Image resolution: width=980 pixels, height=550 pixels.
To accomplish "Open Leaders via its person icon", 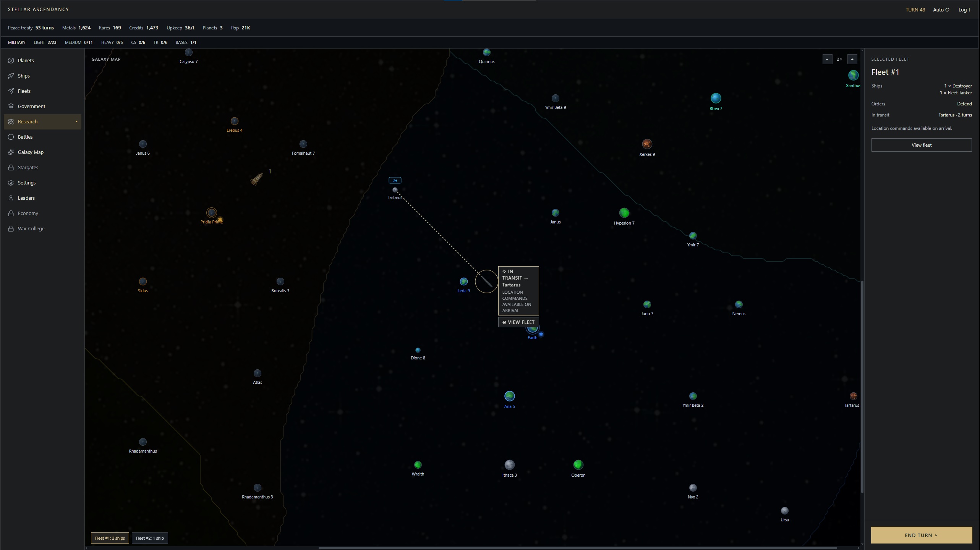I will (11, 198).
